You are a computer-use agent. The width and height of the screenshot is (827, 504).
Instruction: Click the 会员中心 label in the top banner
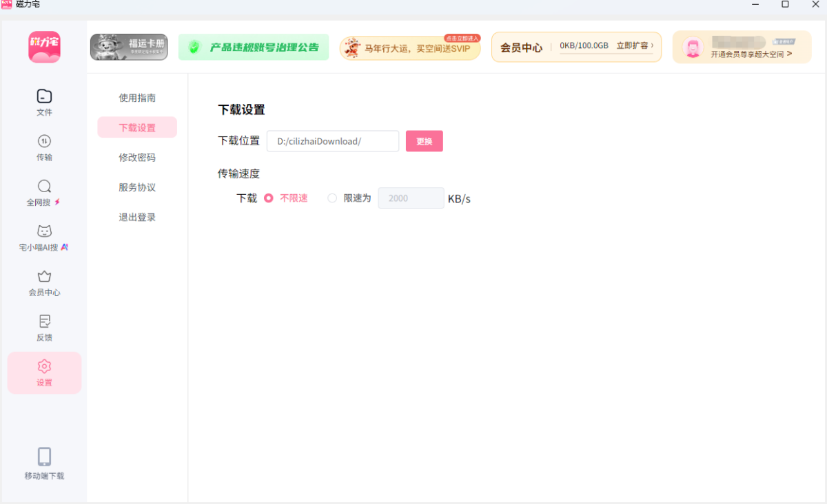click(x=521, y=48)
